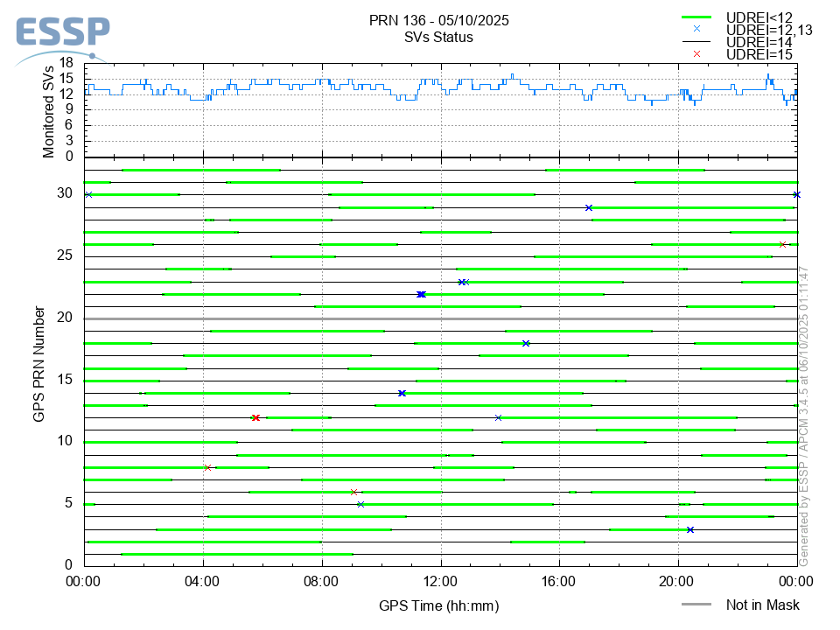840x630 pixels.
Task: Click the Not in Mask legend entry
Action: 762,605
